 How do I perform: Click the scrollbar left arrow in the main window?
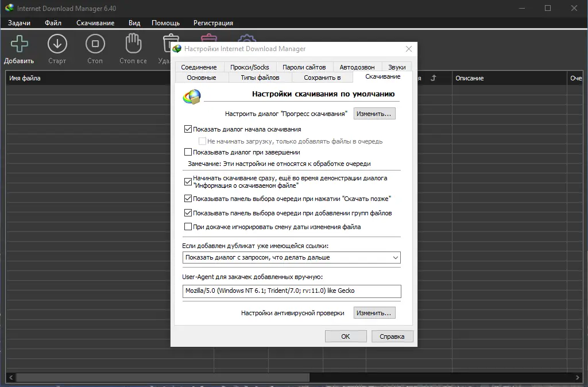pos(10,377)
